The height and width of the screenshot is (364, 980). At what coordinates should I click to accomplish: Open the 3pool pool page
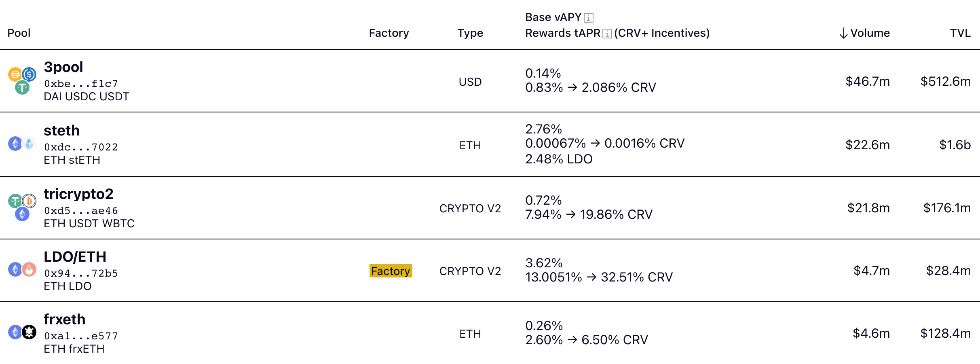(63, 67)
